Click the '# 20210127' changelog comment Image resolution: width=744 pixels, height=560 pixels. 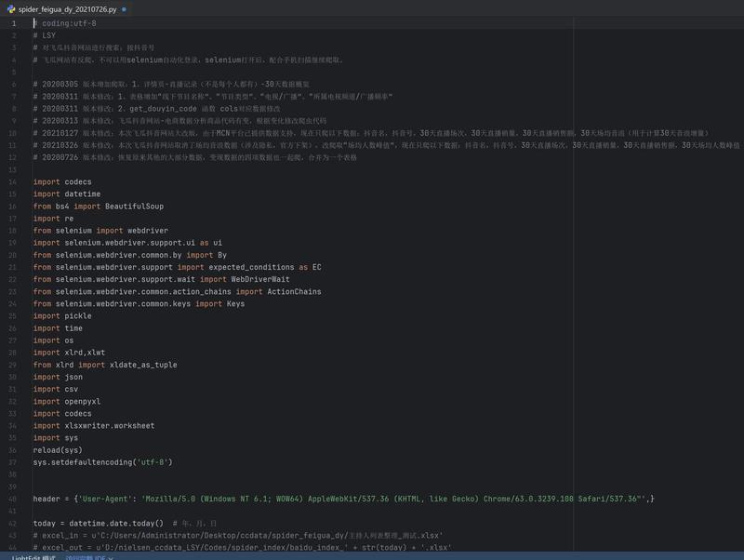point(371,133)
